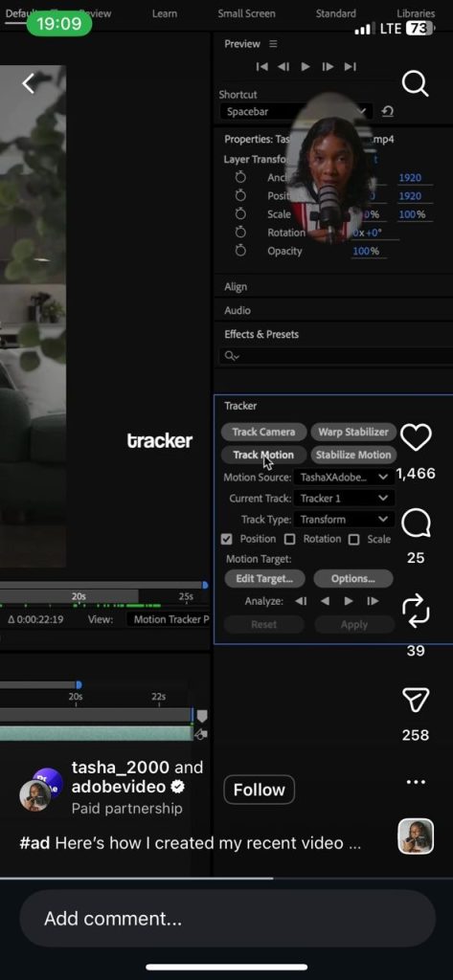The height and width of the screenshot is (980, 453).
Task: Expand the #ad video caption
Action: (191, 843)
